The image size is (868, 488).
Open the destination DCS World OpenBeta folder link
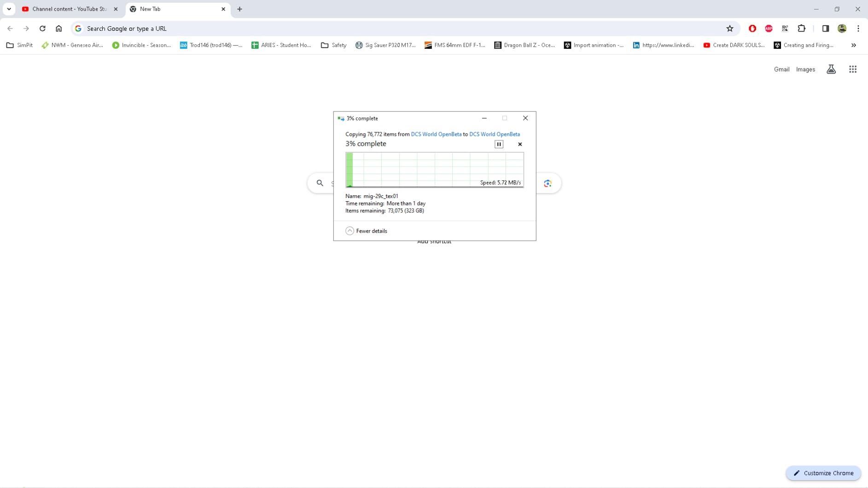coord(495,134)
